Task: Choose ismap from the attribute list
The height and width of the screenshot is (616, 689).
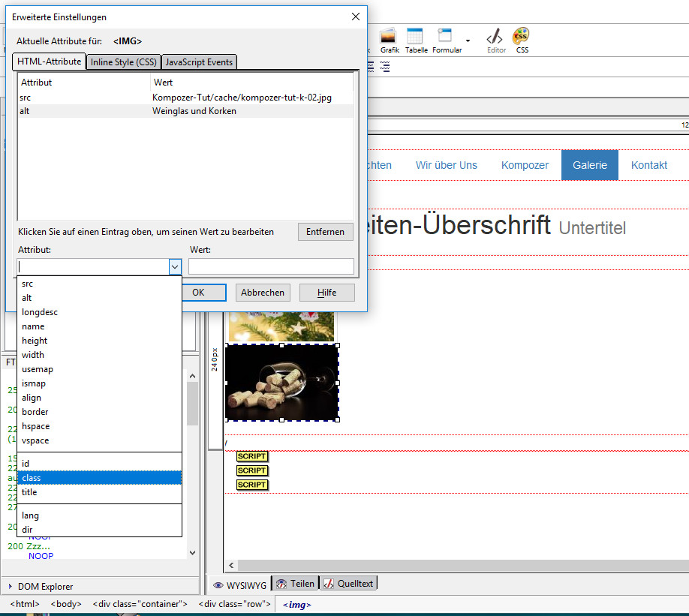Action: (x=99, y=383)
